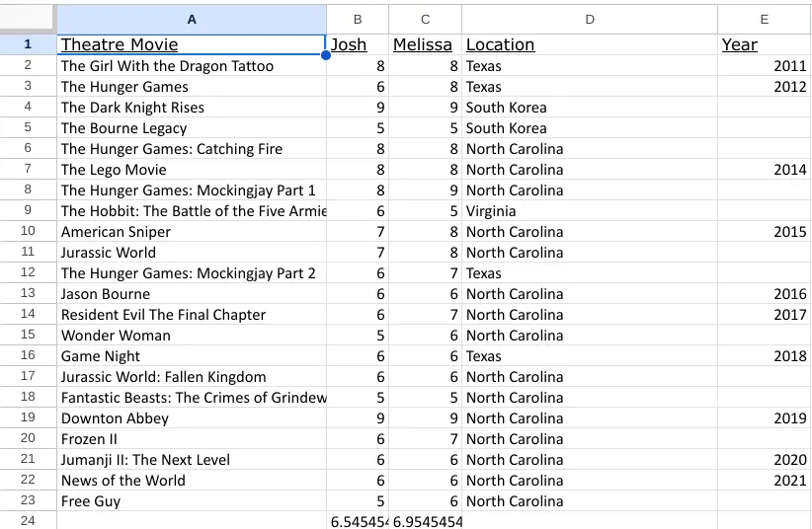This screenshot has height=529, width=812.
Task: Select row 12 header
Action: pos(28,272)
